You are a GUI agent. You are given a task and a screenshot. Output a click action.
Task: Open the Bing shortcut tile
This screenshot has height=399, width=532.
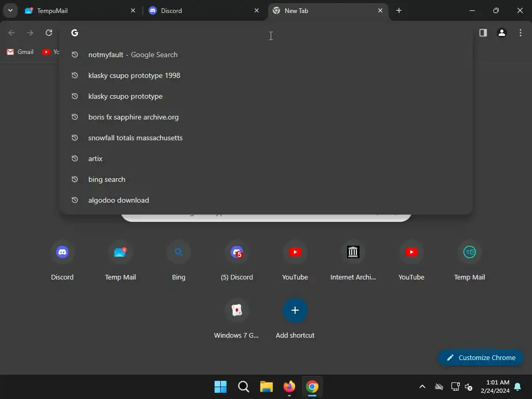(x=179, y=261)
